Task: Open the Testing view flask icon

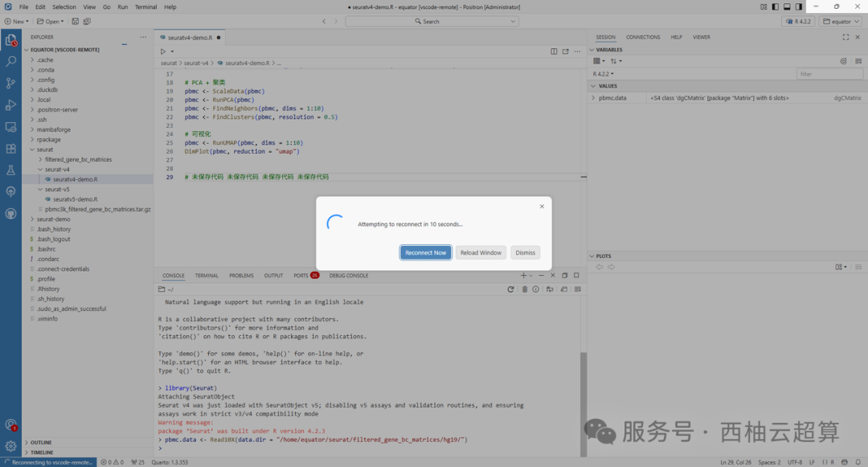Action: [x=10, y=170]
